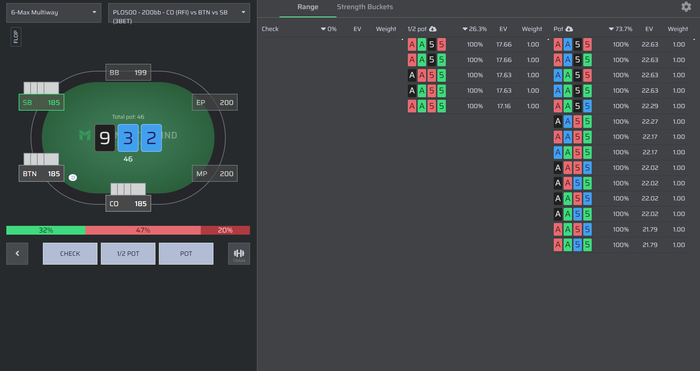This screenshot has width=700, height=371.
Task: Click the SB player's face-down cards
Action: click(x=41, y=88)
